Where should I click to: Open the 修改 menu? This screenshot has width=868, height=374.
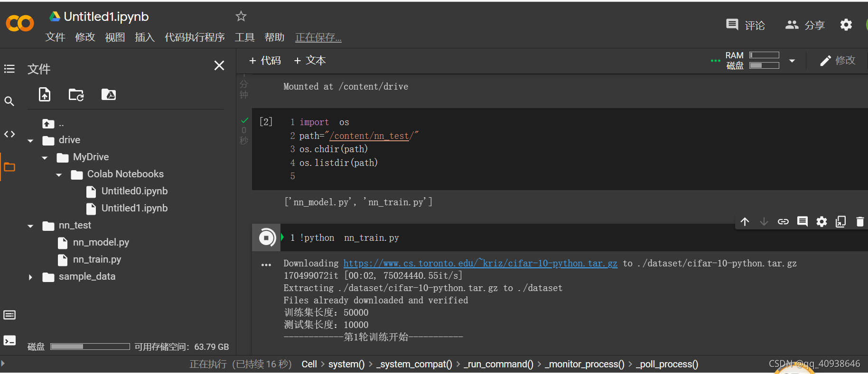coord(85,37)
